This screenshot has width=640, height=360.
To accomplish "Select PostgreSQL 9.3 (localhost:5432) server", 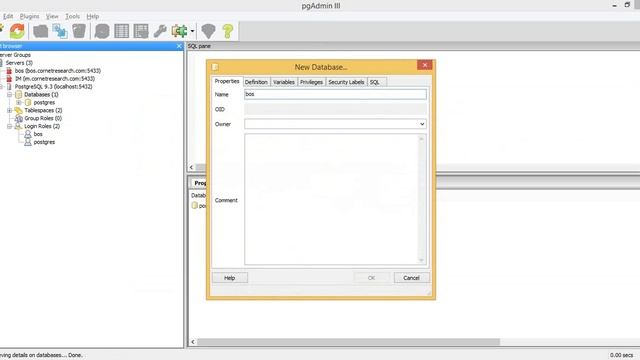I will (53, 87).
